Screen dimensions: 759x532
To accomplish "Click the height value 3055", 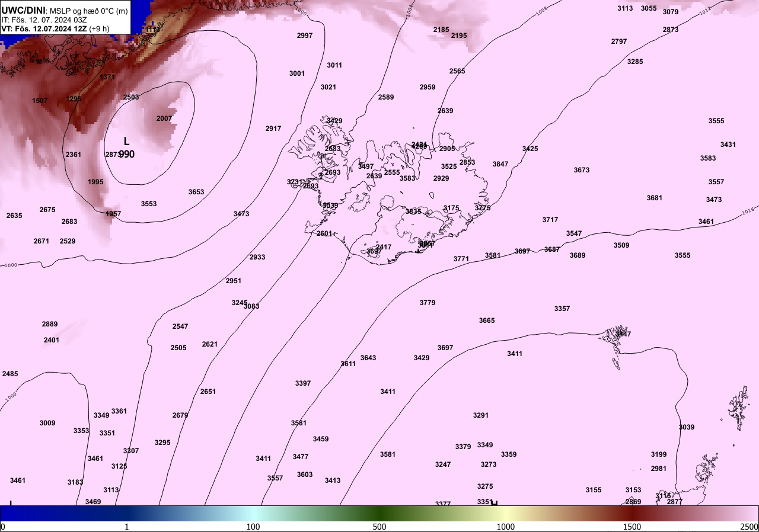I will coord(649,8).
